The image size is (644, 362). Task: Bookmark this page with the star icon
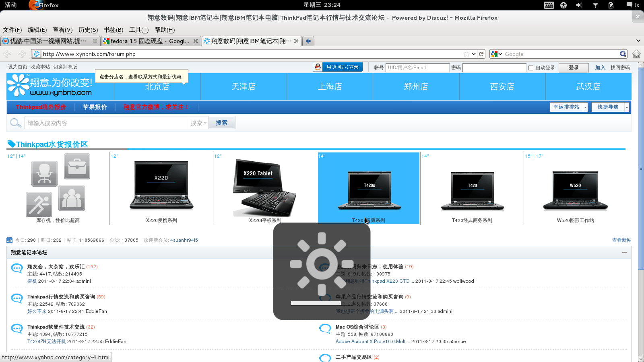[x=466, y=54]
